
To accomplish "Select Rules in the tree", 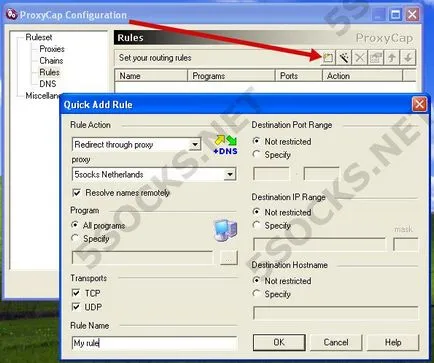I will (50, 72).
